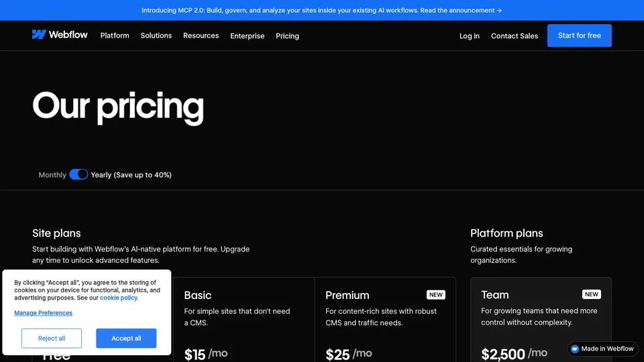Open the MCP 2.0 announcement banner link
This screenshot has height=362, width=644.
click(x=321, y=10)
